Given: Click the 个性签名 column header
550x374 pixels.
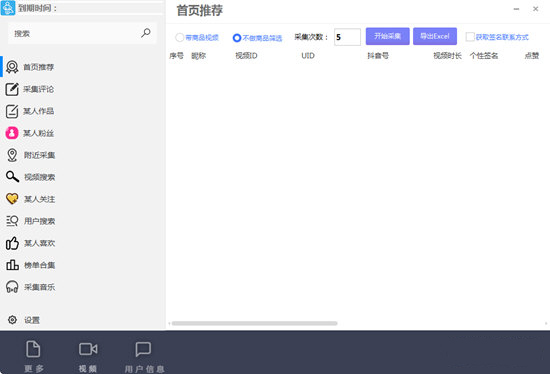Looking at the screenshot, I should click(484, 55).
